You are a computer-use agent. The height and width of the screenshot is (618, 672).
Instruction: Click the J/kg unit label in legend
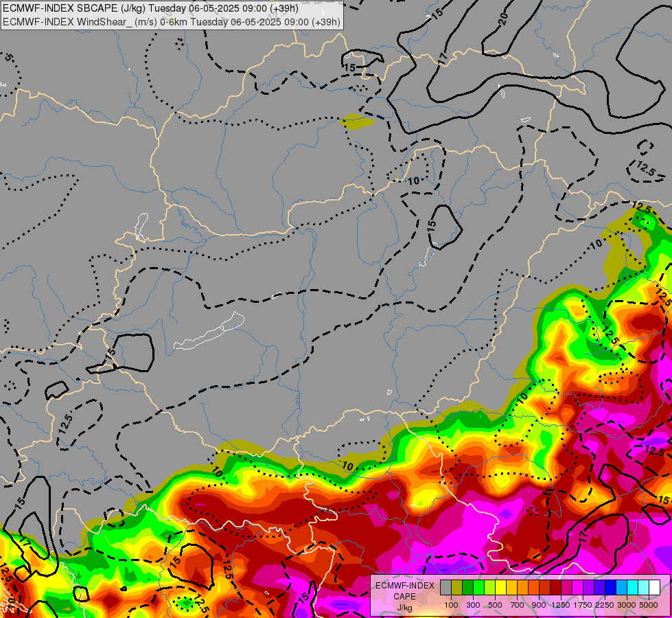point(404,608)
